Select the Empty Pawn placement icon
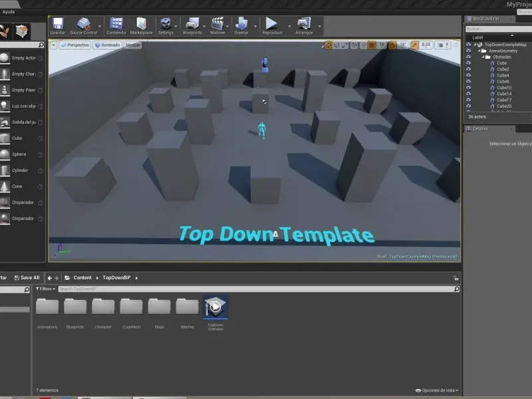This screenshot has height=399, width=532. tap(5, 90)
